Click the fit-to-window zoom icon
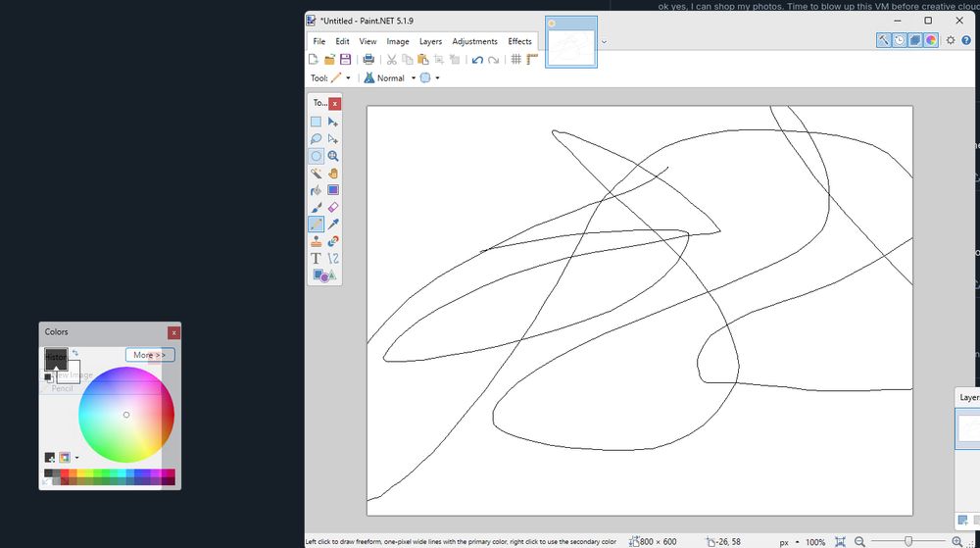 (x=841, y=542)
